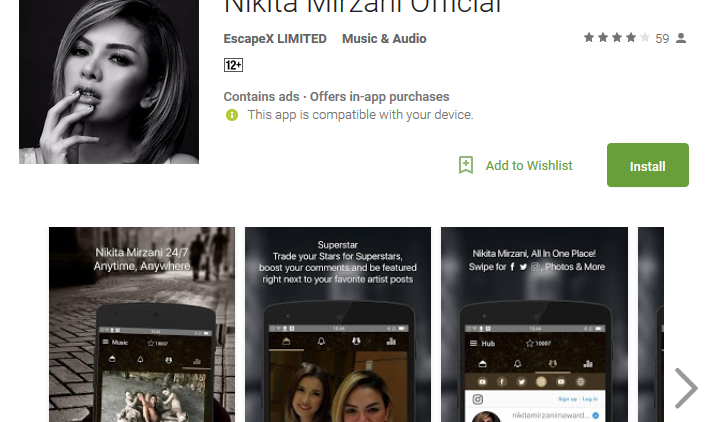
Task: Open the '24/7 Anytime, Anywhere' screenshot
Action: point(142,325)
